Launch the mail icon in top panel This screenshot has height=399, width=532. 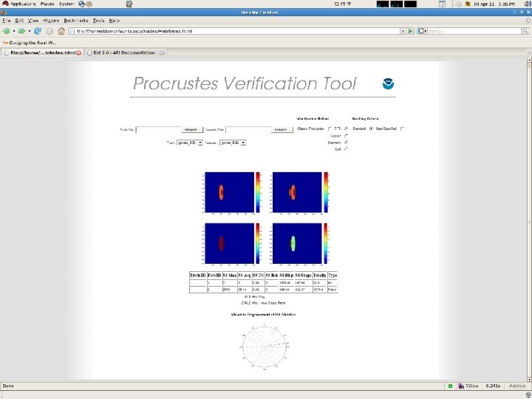point(89,4)
